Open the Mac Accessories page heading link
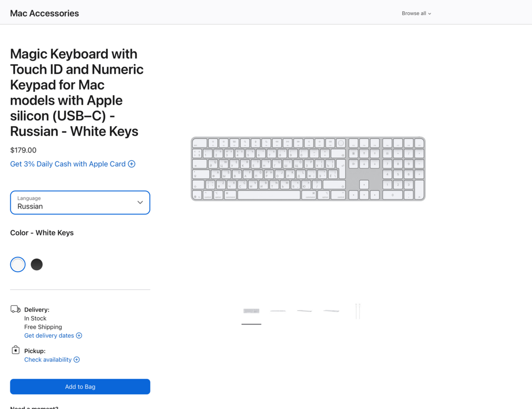This screenshot has width=532, height=409. [x=44, y=13]
